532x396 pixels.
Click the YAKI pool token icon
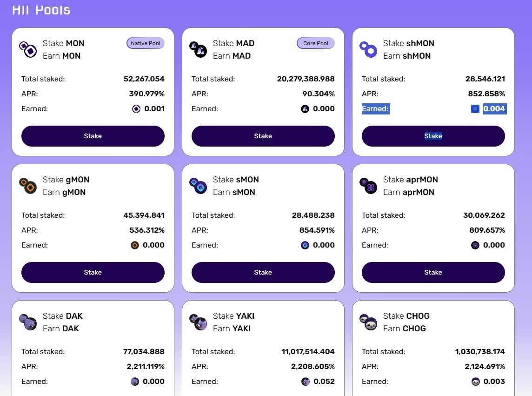point(198,322)
